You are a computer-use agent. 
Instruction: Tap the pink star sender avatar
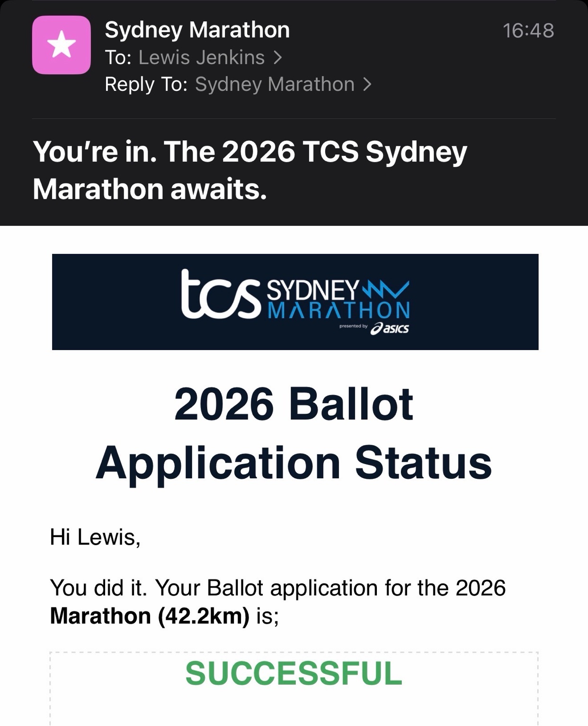(62, 45)
